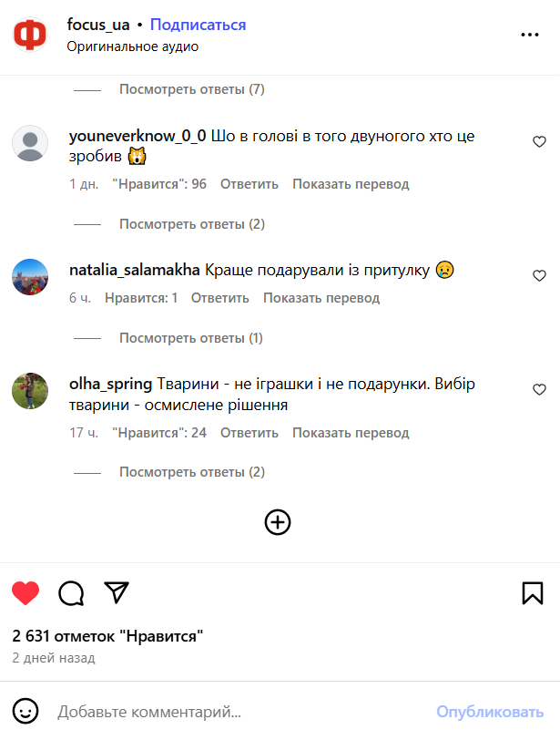Open olha_spring's profile avatar
The height and width of the screenshot is (740, 560).
point(30,391)
